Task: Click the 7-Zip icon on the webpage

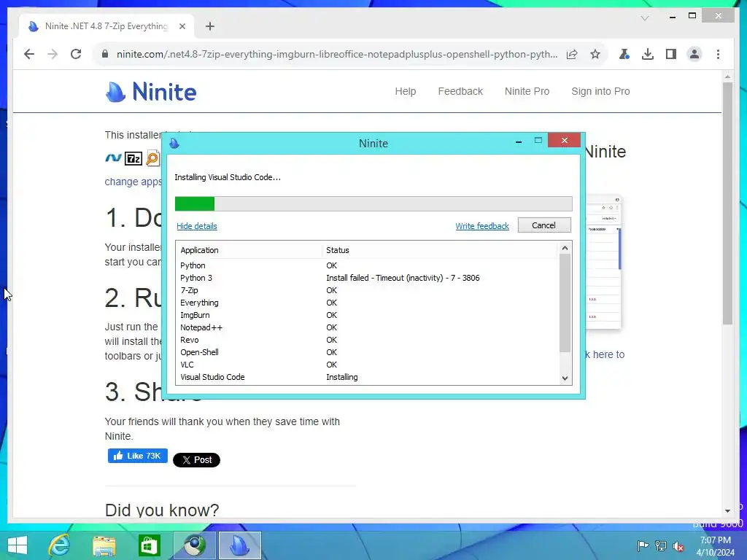Action: tap(133, 158)
